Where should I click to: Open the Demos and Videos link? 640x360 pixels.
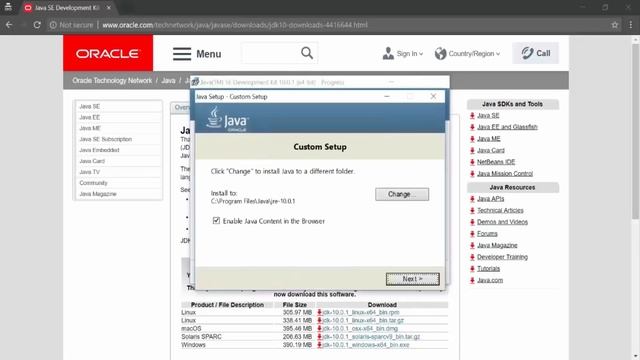tap(502, 222)
